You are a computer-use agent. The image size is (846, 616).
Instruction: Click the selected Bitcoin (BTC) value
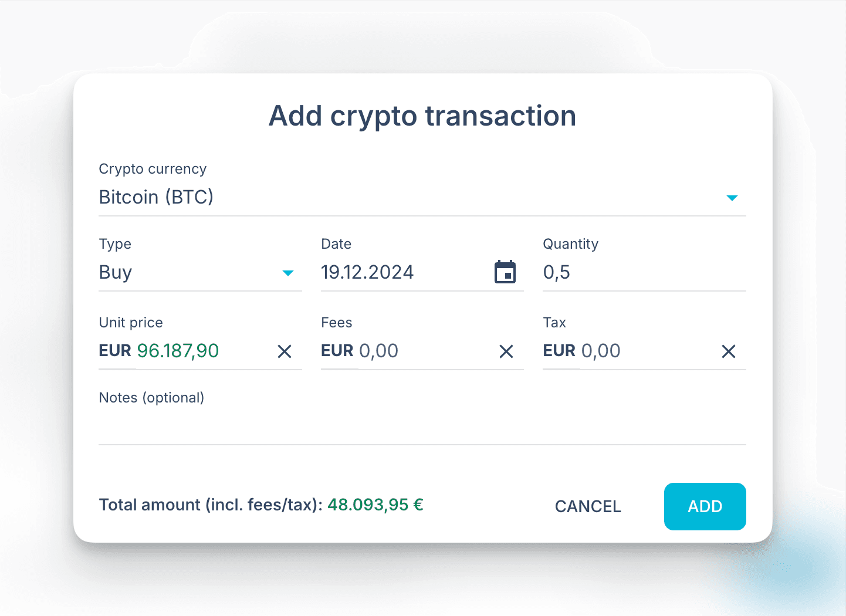pos(156,197)
